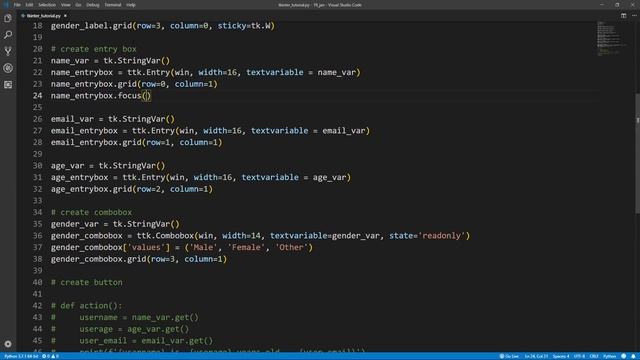Click the CRLF line ending indicator
The height and width of the screenshot is (360, 640).
pyautogui.click(x=594, y=356)
